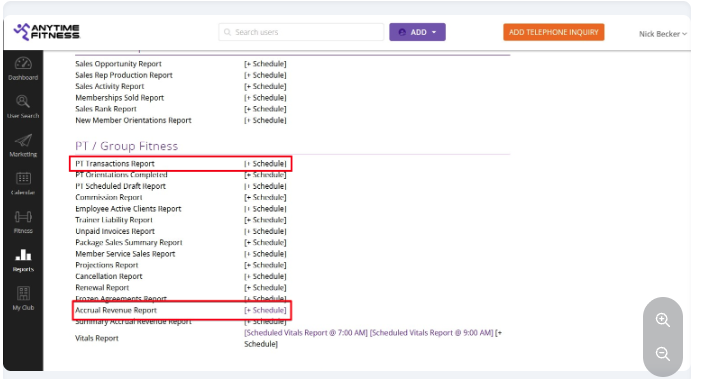The height and width of the screenshot is (379, 707).
Task: Open the Unpaid Invoices Report
Action: click(x=115, y=231)
